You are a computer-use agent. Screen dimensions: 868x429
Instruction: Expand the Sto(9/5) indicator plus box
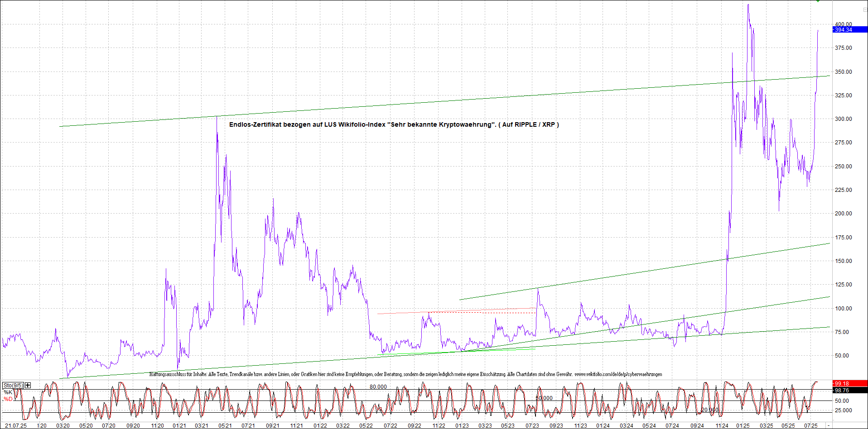pyautogui.click(x=28, y=386)
